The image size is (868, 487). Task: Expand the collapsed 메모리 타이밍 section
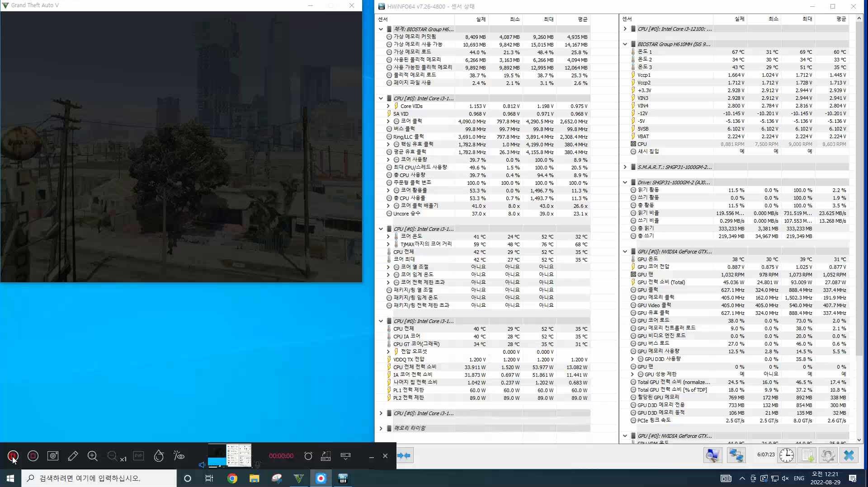coord(381,428)
